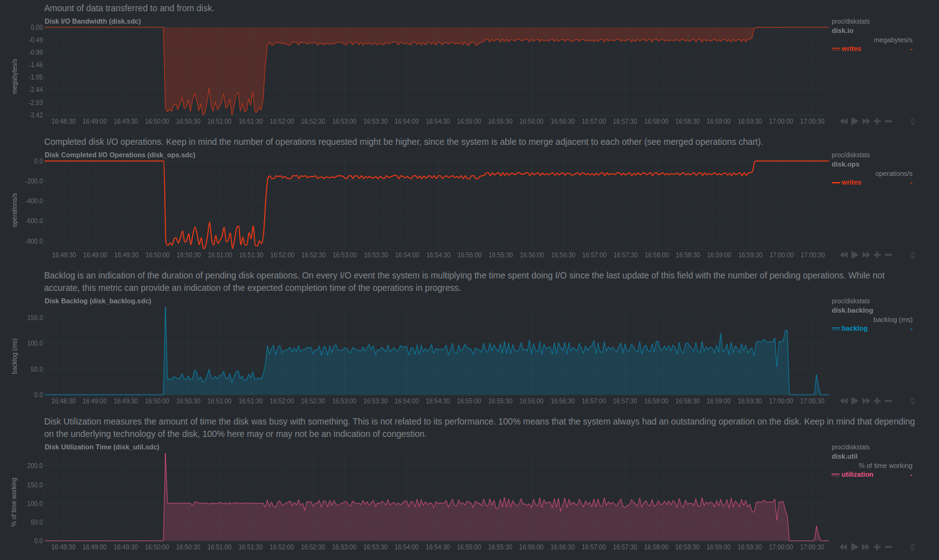939x560 pixels.
Task: Pan the Disk Completed I/O Operations chart left
Action: 844,255
